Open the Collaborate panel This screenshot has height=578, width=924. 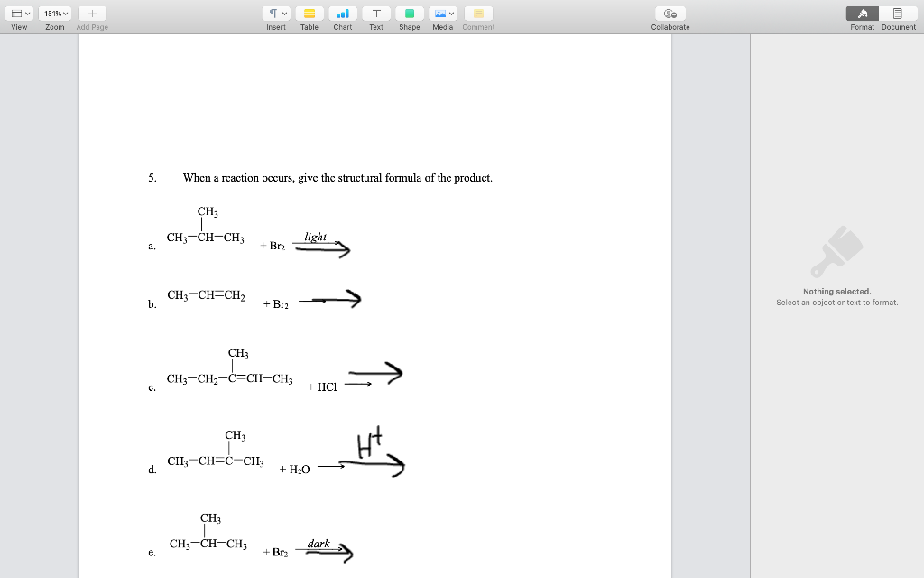[670, 14]
